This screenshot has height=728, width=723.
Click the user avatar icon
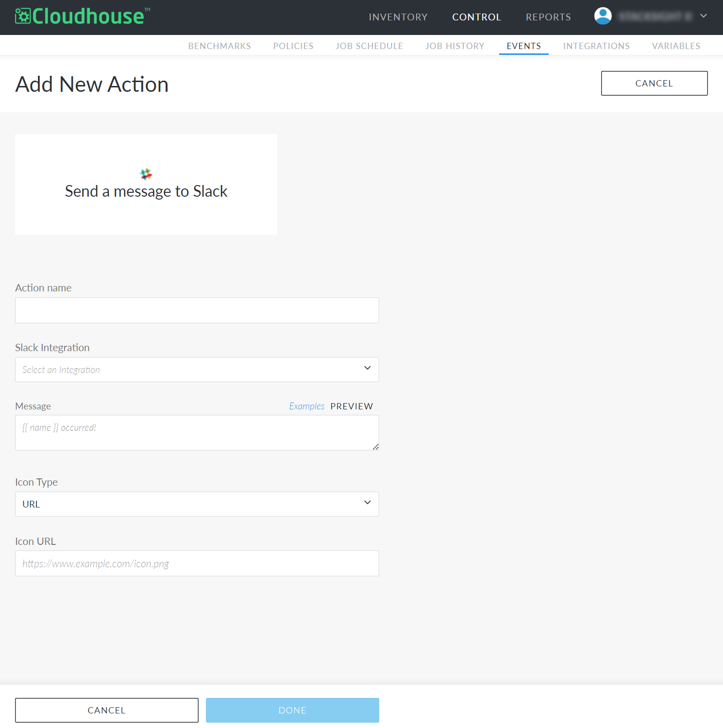[603, 16]
